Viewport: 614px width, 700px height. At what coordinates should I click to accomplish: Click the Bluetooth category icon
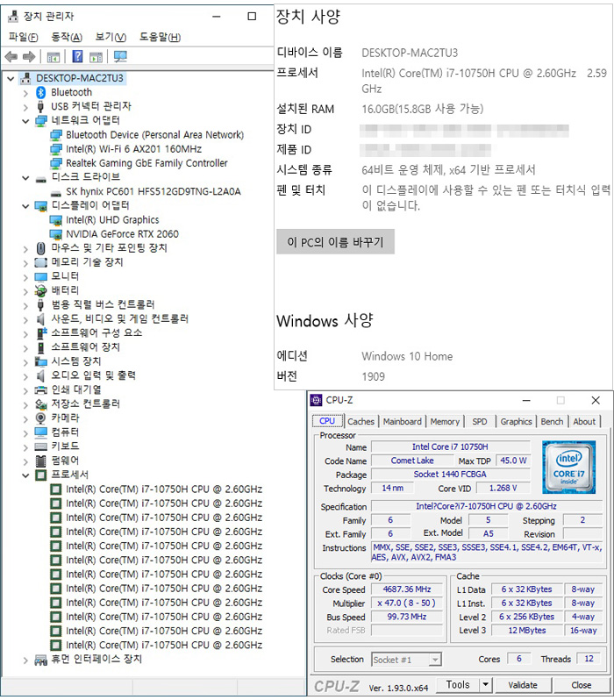tap(40, 92)
